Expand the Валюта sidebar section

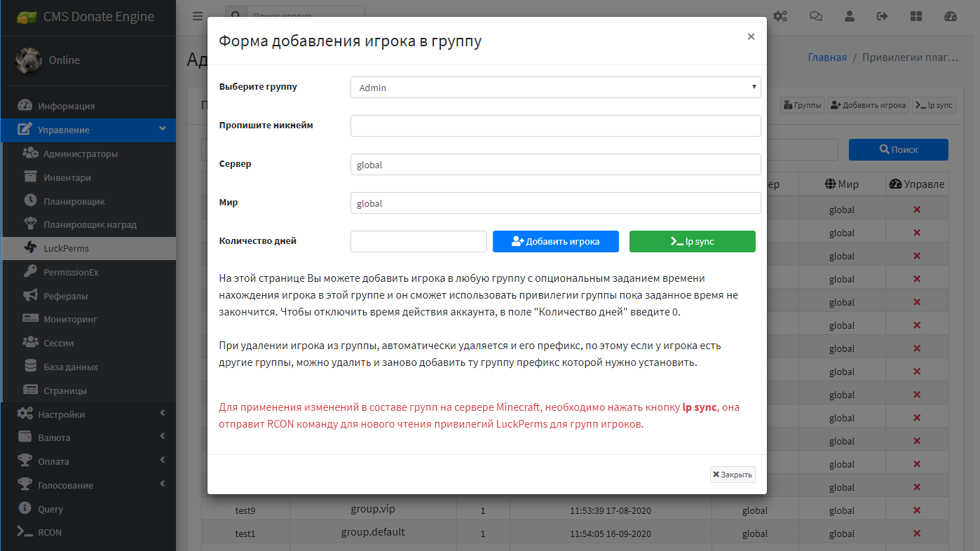click(88, 437)
